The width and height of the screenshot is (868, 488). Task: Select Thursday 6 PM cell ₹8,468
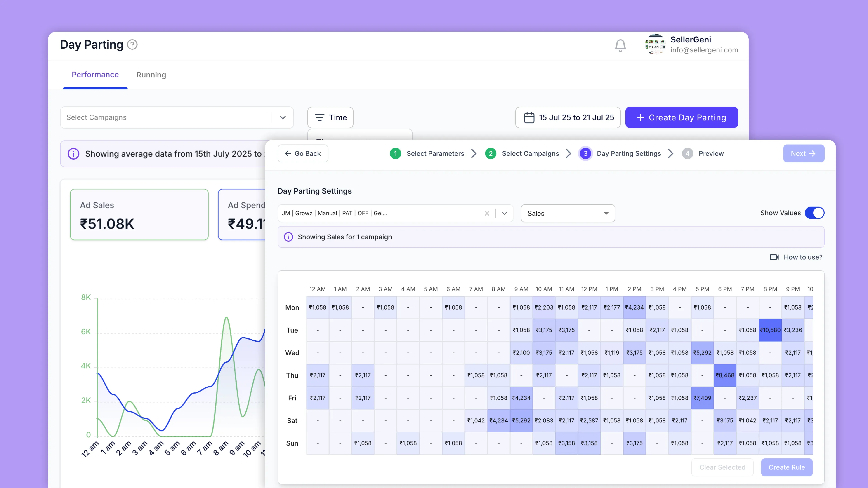tap(725, 375)
